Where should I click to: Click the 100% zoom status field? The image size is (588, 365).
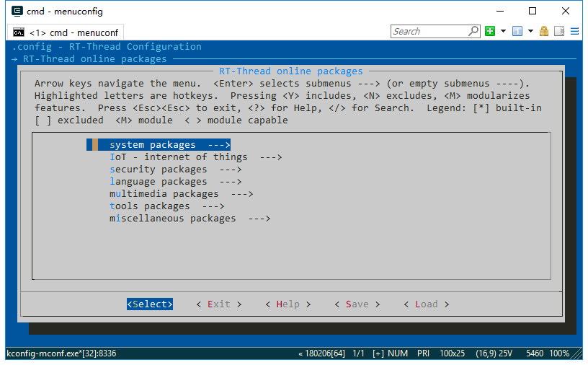pyautogui.click(x=560, y=353)
